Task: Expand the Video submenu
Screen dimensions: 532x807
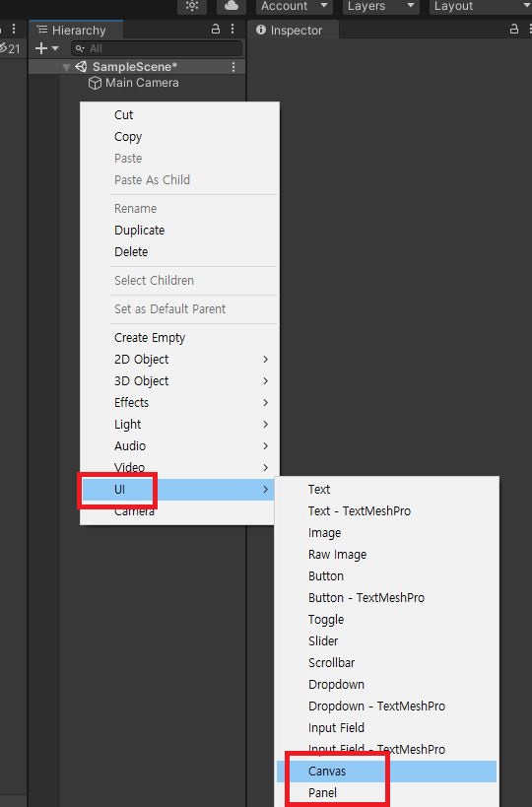Action: 179,467
